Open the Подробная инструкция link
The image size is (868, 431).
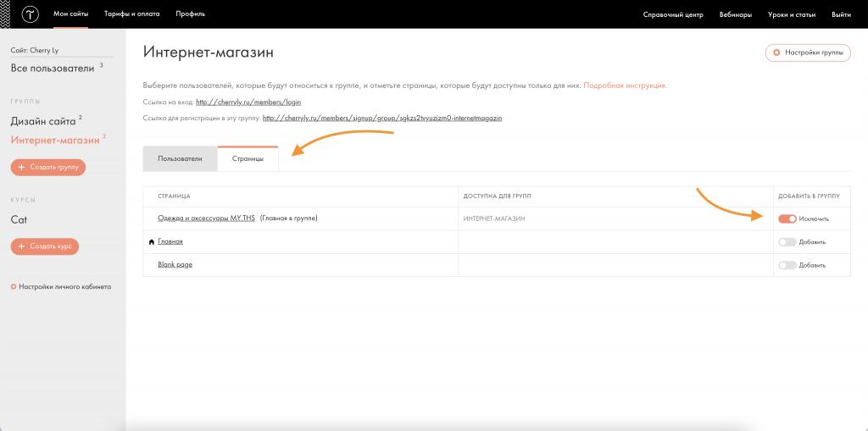pos(625,86)
